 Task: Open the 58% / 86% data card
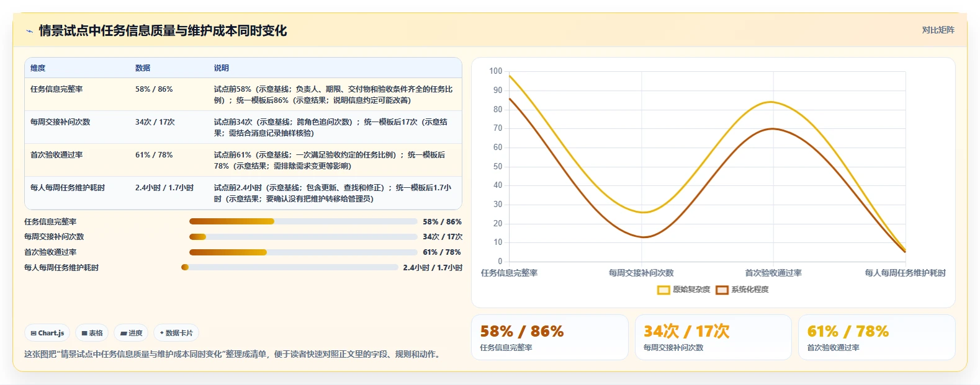(x=550, y=337)
